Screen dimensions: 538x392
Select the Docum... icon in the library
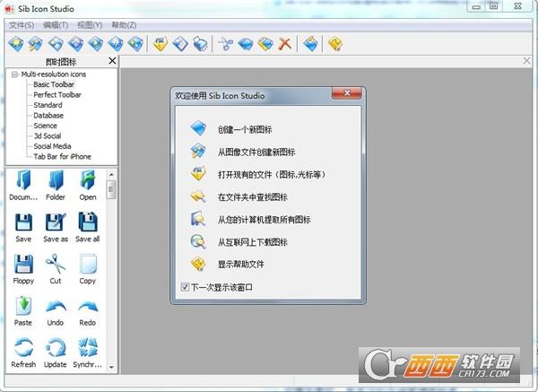(23, 186)
